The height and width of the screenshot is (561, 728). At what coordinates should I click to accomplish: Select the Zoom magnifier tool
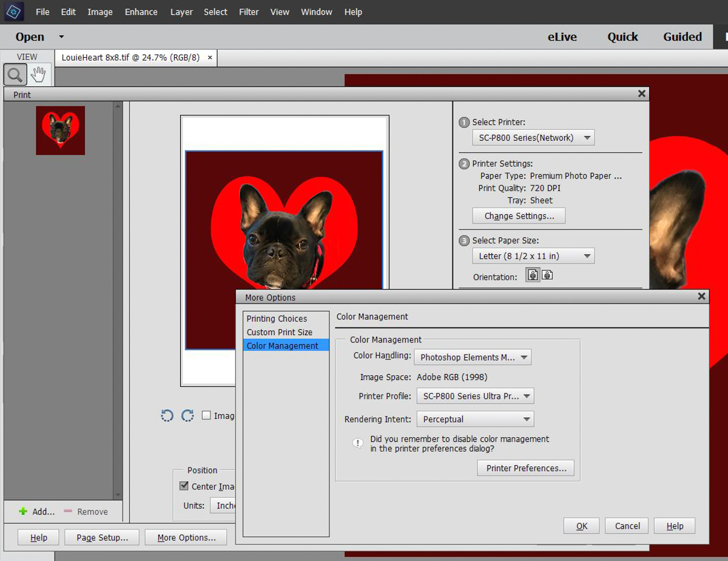click(x=15, y=75)
